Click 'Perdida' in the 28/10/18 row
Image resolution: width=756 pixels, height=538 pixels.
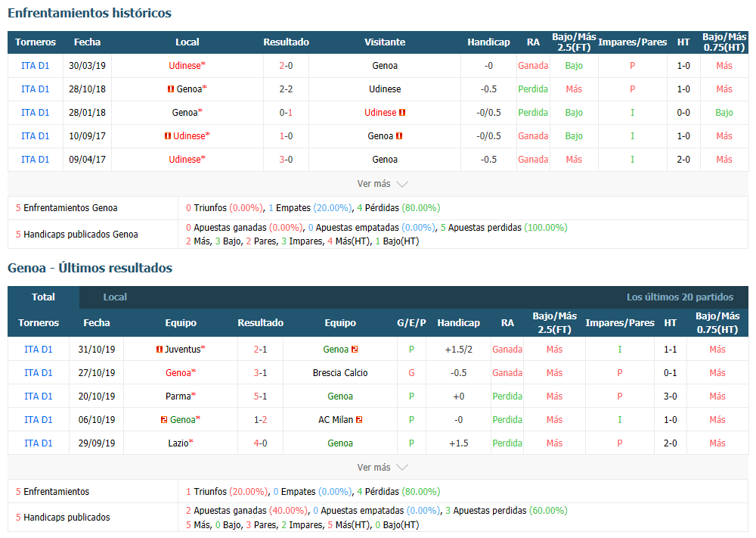coord(533,89)
